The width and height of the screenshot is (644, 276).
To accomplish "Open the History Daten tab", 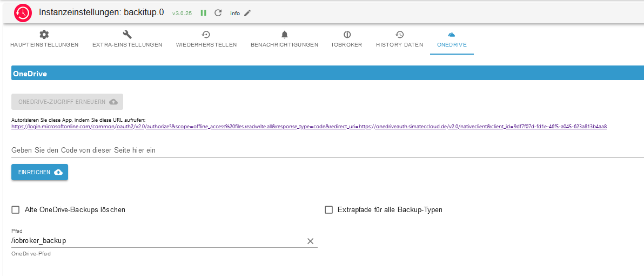I will (400, 40).
